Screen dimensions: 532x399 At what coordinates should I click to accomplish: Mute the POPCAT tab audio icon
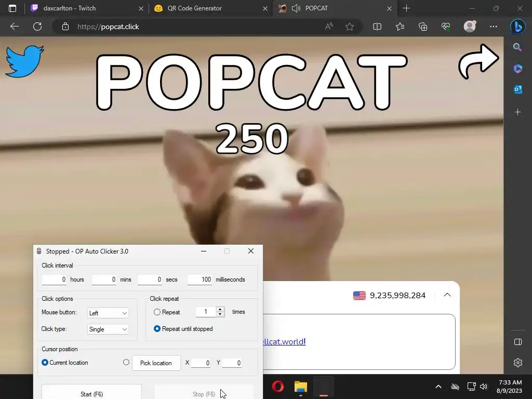click(x=296, y=8)
